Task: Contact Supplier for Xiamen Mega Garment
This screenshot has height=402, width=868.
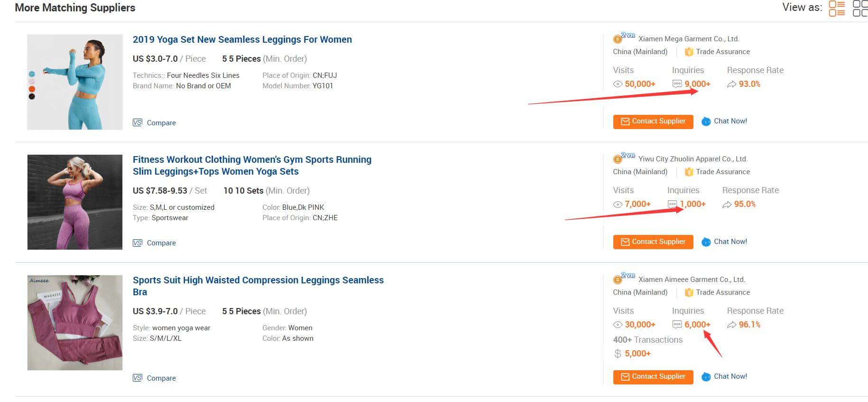Action: point(653,122)
